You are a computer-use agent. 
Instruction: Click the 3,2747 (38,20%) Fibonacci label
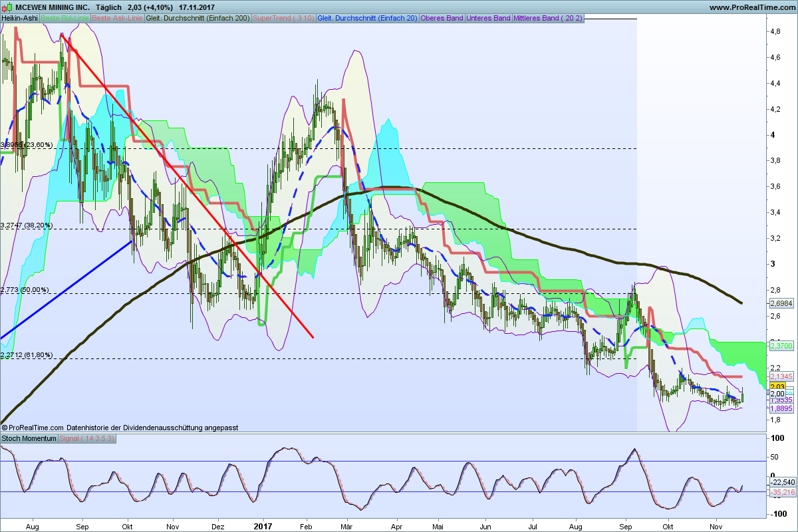tap(27, 225)
